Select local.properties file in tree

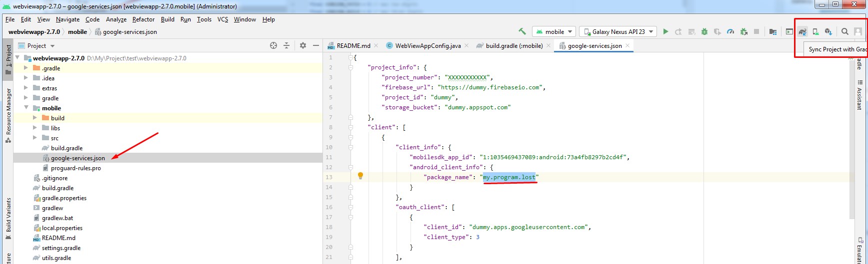(x=62, y=228)
